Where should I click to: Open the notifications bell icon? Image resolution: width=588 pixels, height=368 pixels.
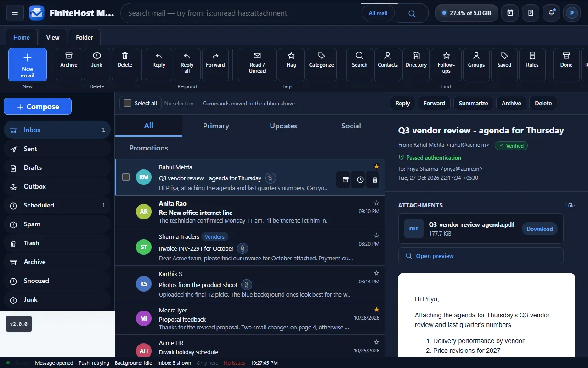coord(551,13)
